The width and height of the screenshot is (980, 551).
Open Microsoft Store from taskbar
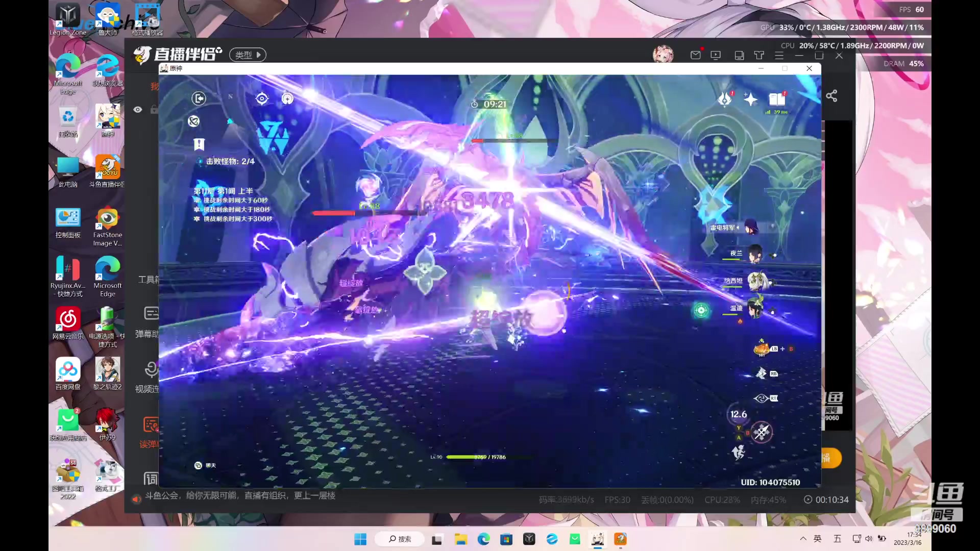pyautogui.click(x=506, y=539)
